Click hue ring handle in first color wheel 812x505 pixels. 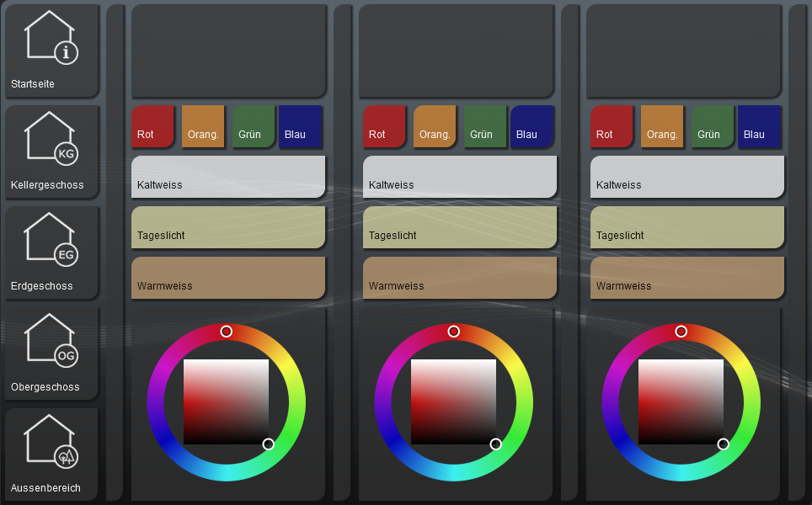pyautogui.click(x=227, y=332)
